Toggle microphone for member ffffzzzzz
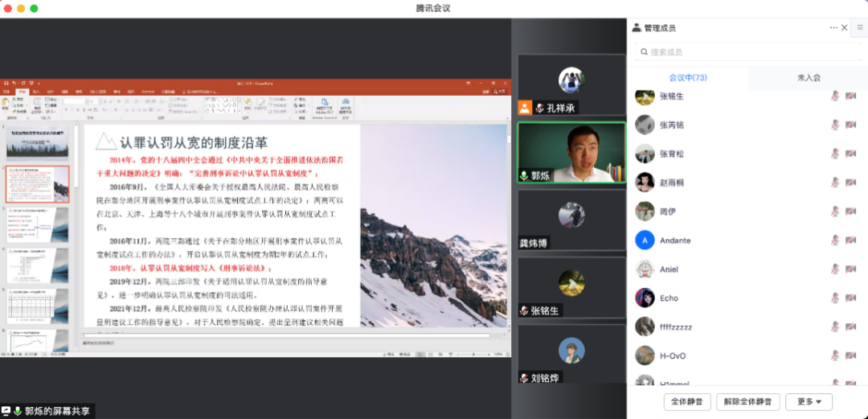Image resolution: width=868 pixels, height=419 pixels. (834, 327)
